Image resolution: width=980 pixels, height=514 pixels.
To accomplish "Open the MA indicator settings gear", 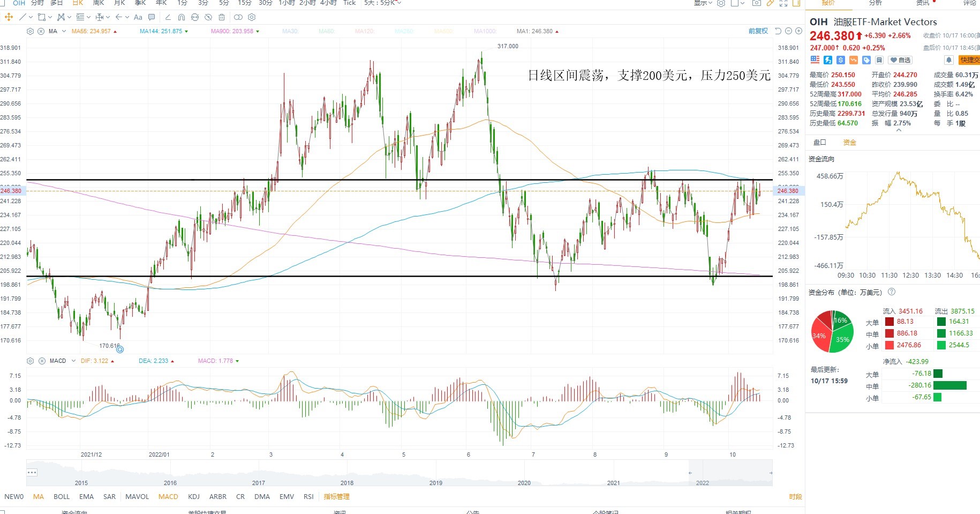I will click(31, 31).
